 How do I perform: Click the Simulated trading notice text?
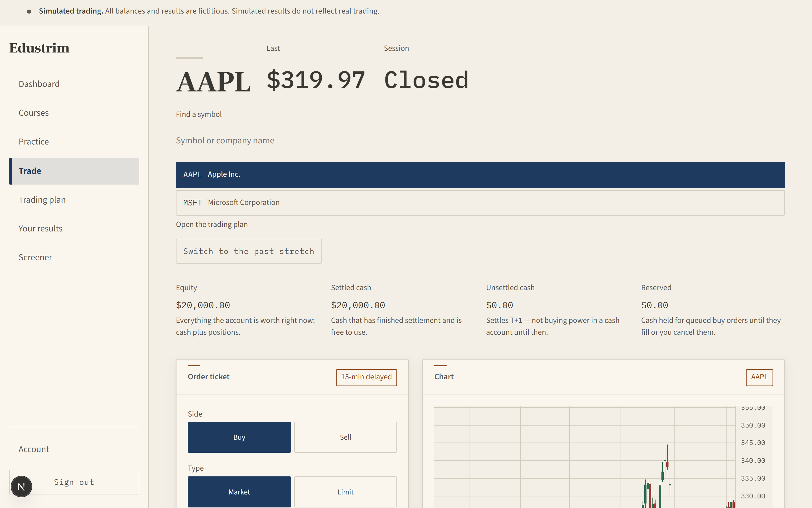(x=209, y=11)
